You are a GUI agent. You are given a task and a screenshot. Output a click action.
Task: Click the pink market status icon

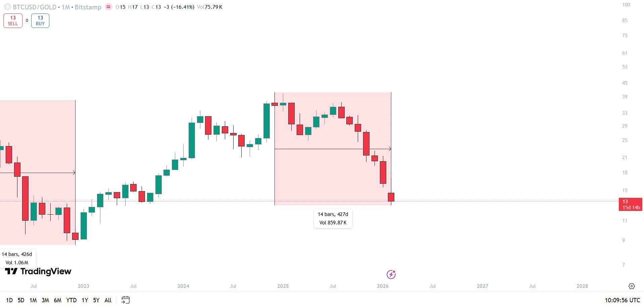click(x=108, y=7)
